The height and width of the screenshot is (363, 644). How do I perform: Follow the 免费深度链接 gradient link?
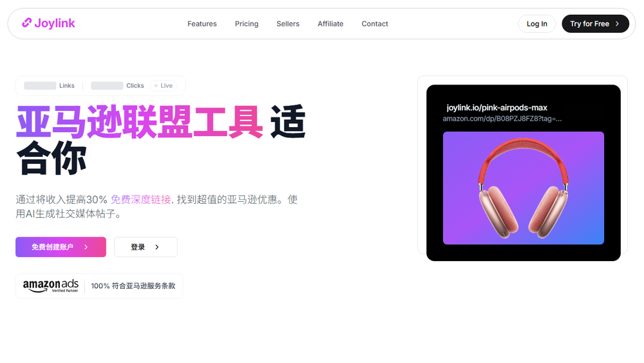coord(140,200)
